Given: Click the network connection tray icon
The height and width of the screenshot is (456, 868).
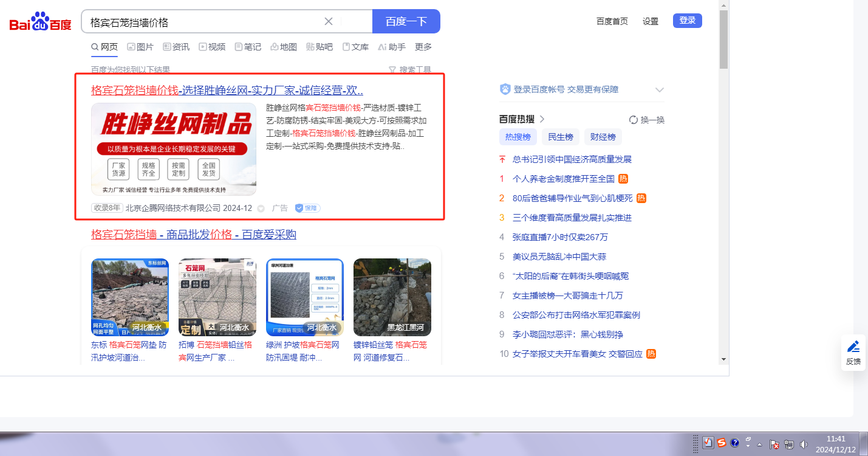Looking at the screenshot, I should (789, 444).
